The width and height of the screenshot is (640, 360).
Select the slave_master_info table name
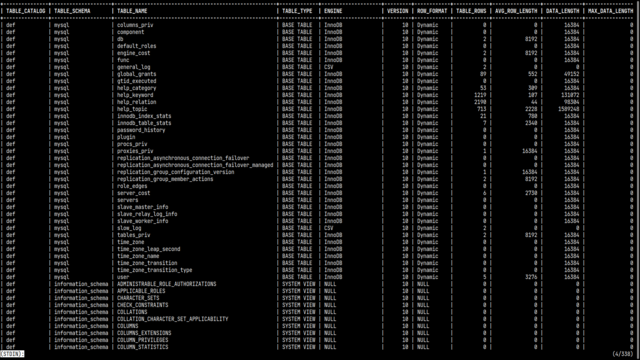142,207
